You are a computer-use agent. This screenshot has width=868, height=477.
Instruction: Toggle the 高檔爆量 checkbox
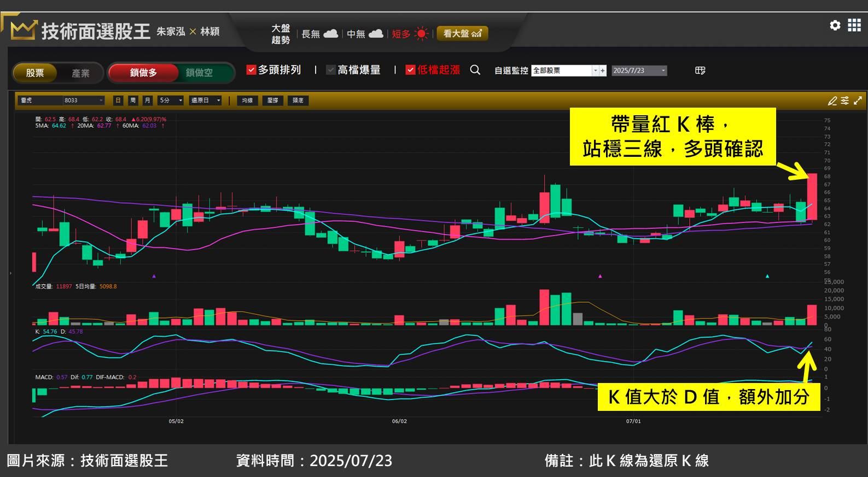tap(331, 70)
